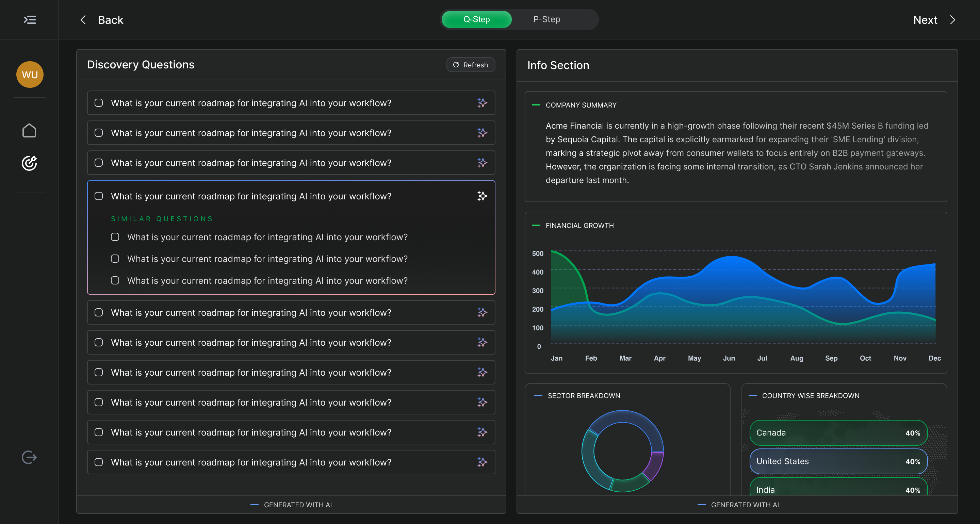Image resolution: width=980 pixels, height=524 pixels.
Task: Click the sparkle icon on the last question row
Action: 481,462
